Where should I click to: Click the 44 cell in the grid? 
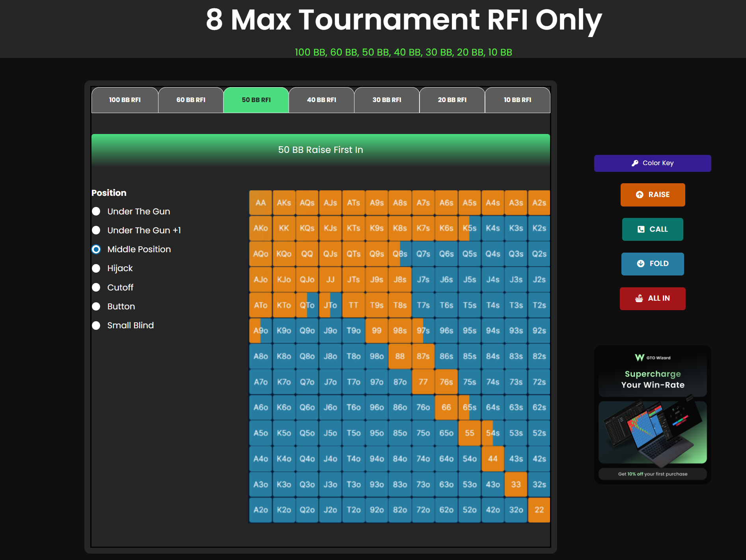tap(493, 459)
